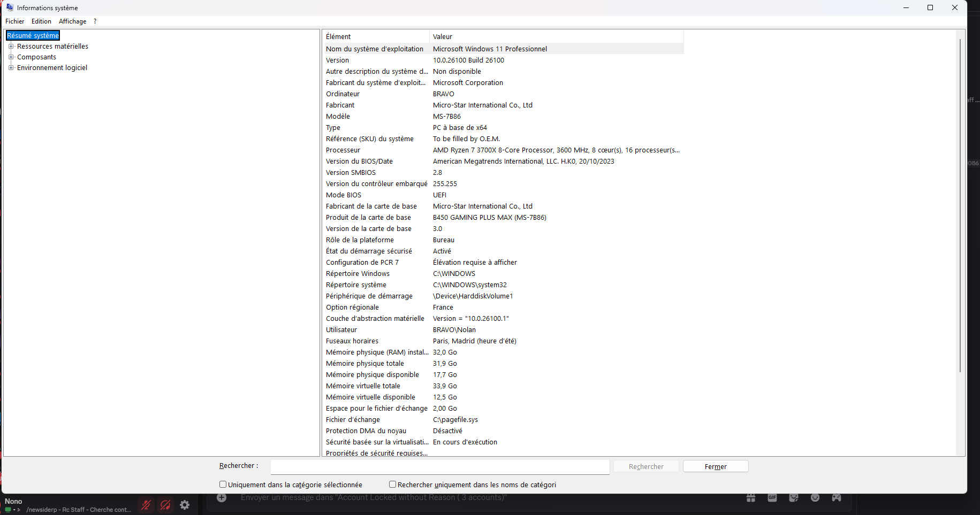Select Ressources matérielles in the tree
This screenshot has height=515, width=980.
[52, 46]
